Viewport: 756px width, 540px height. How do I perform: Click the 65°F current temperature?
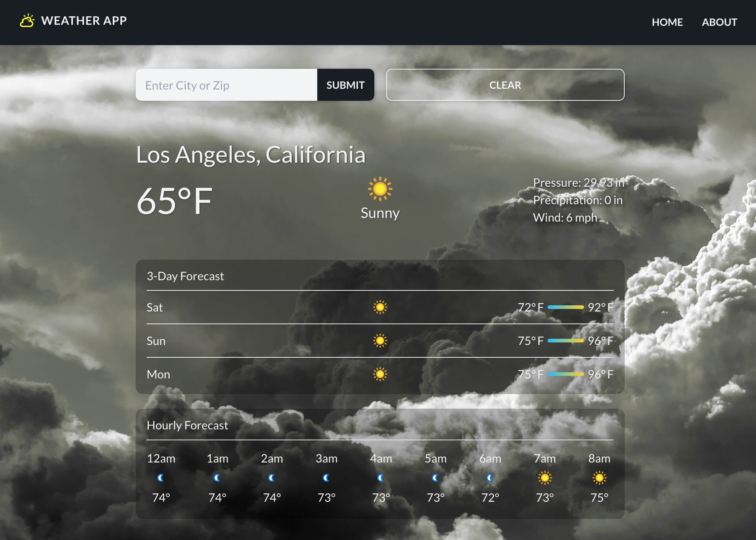(174, 201)
